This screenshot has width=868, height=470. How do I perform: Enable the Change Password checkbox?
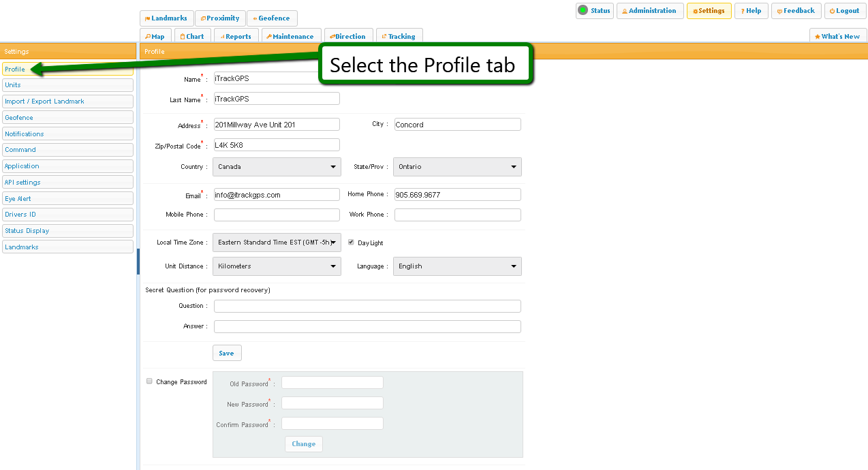coord(150,381)
